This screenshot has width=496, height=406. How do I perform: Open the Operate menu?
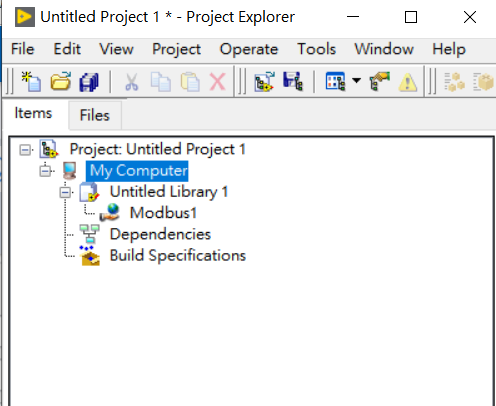pyautogui.click(x=249, y=49)
